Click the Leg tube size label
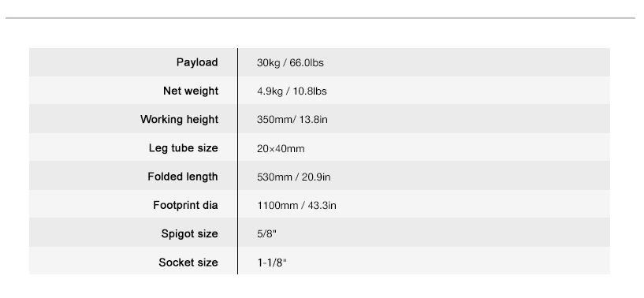644x298 pixels. click(183, 148)
